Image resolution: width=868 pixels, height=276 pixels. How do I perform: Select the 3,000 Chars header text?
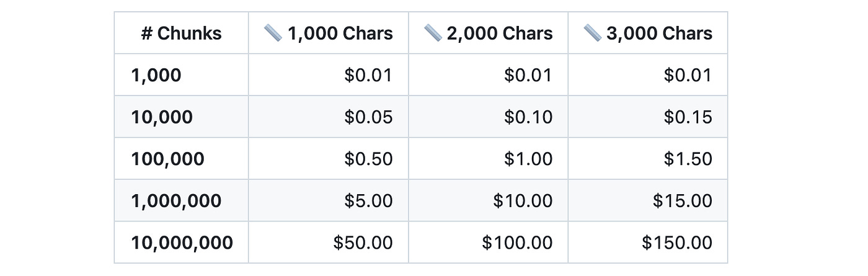660,33
